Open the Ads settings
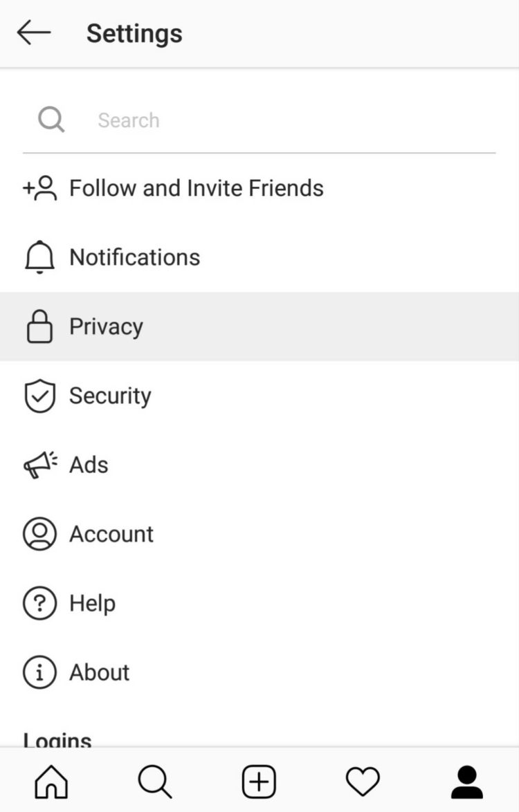 [89, 465]
